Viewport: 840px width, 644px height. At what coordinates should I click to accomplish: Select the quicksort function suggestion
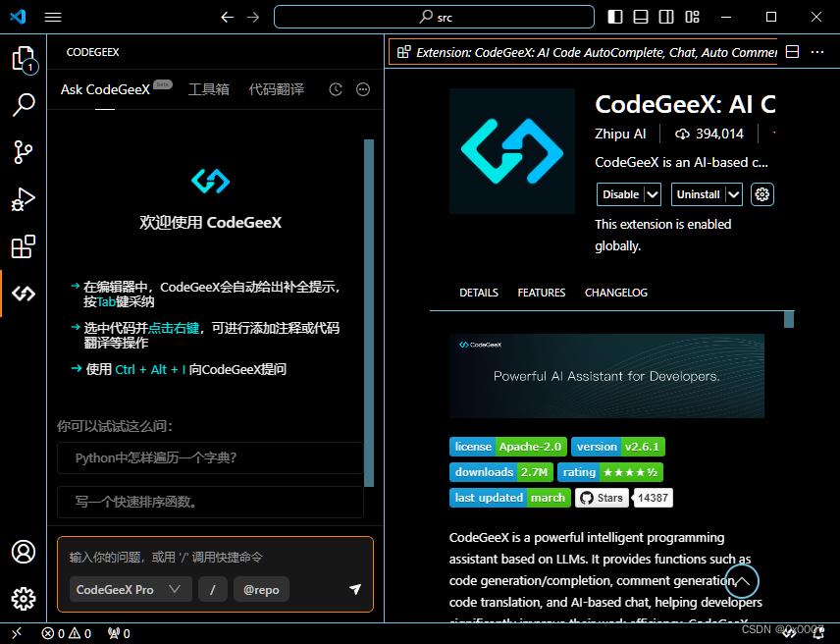click(211, 502)
